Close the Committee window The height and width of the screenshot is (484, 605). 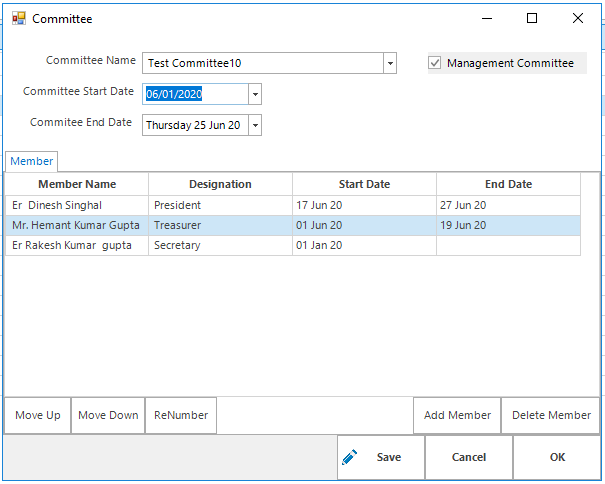(x=578, y=18)
